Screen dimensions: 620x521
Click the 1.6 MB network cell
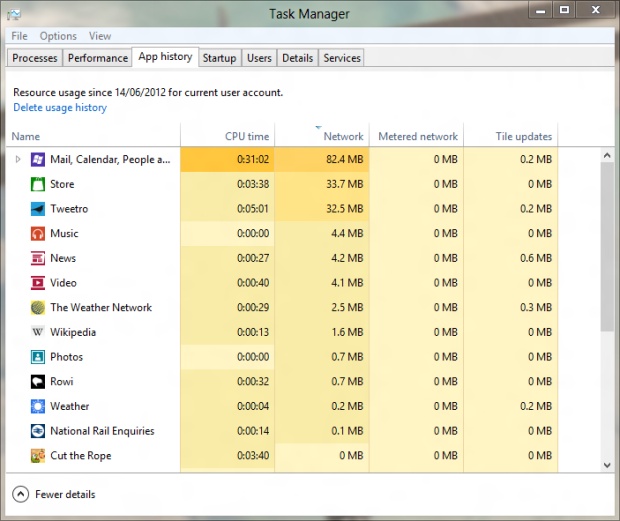click(x=322, y=332)
